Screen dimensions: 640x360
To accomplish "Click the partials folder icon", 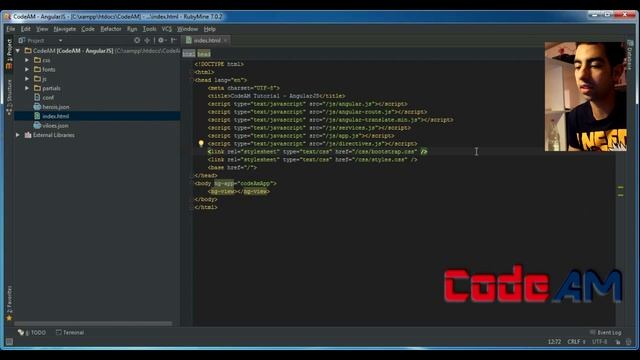I will point(38,88).
